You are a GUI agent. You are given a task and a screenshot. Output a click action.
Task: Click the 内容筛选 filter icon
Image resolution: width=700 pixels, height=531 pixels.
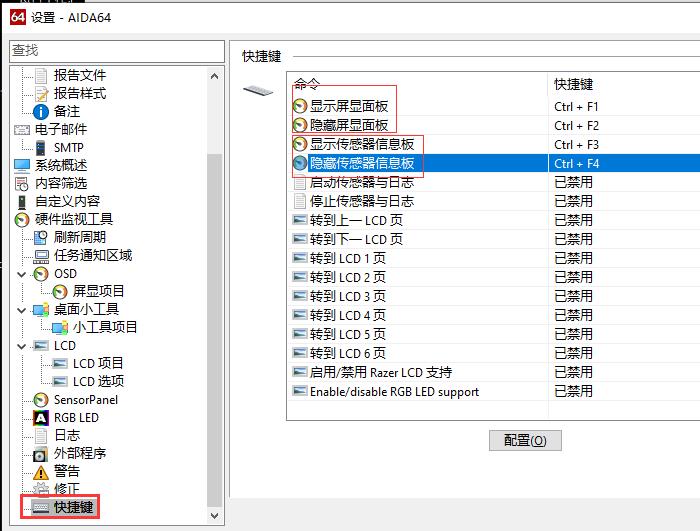coord(22,184)
